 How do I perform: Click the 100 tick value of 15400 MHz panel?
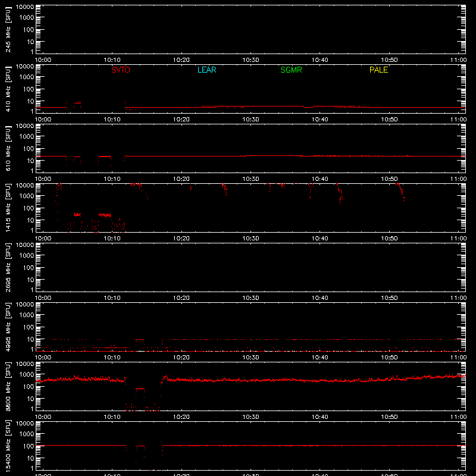pos(29,446)
